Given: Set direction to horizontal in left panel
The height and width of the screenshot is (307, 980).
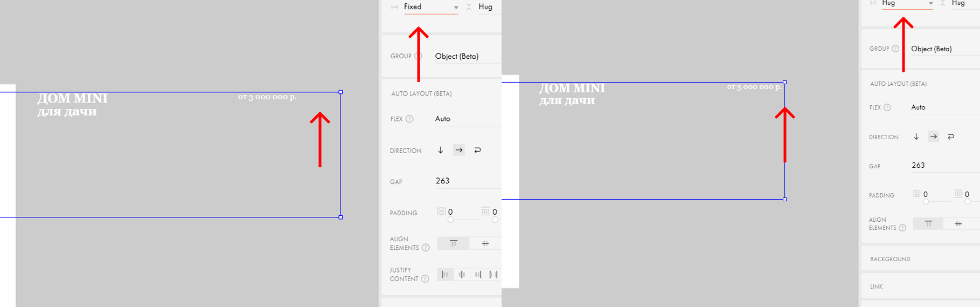Looking at the screenshot, I should click(x=458, y=151).
